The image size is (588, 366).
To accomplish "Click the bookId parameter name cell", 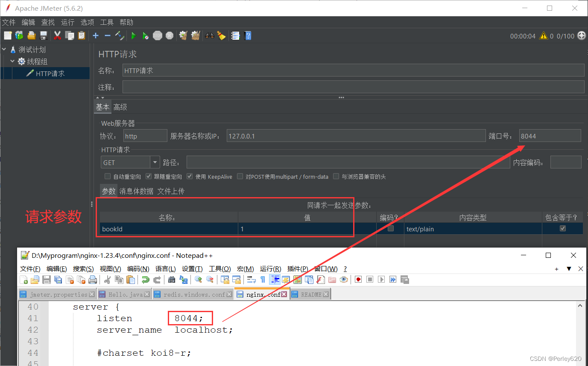I will 169,229.
